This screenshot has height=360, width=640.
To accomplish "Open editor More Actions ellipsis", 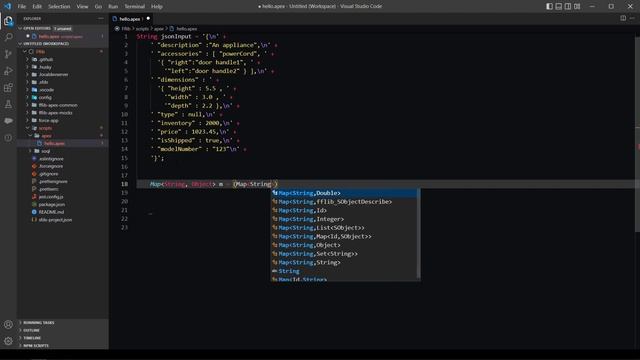I will [632, 18].
